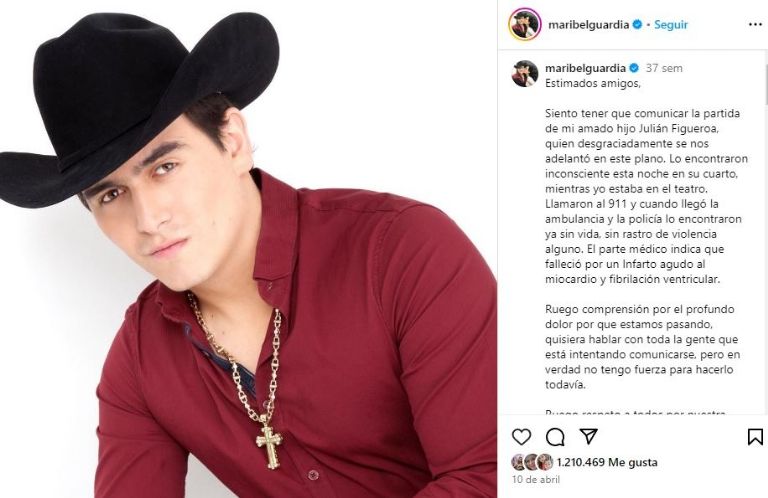768x498 pixels.
Task: Open the small profile avatar beside caption
Action: pos(525,73)
